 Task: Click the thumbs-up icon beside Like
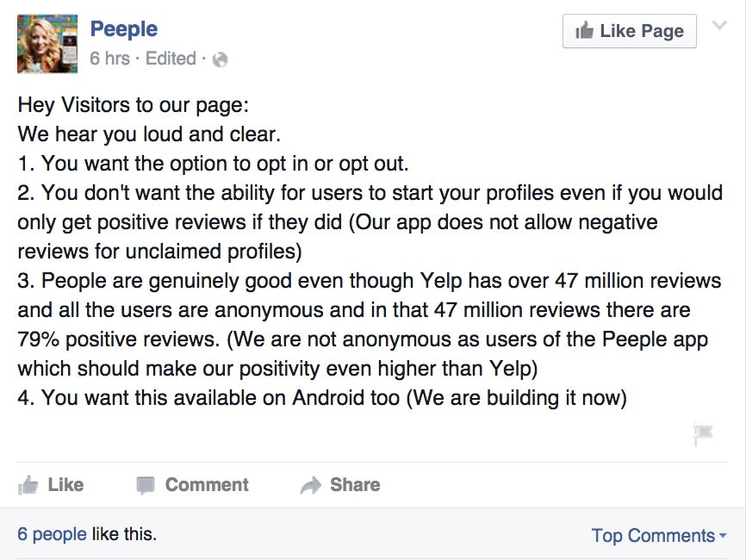click(28, 485)
